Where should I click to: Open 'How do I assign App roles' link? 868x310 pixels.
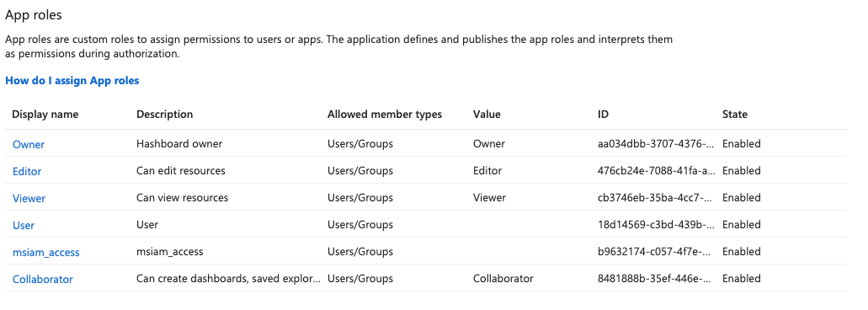tap(72, 81)
